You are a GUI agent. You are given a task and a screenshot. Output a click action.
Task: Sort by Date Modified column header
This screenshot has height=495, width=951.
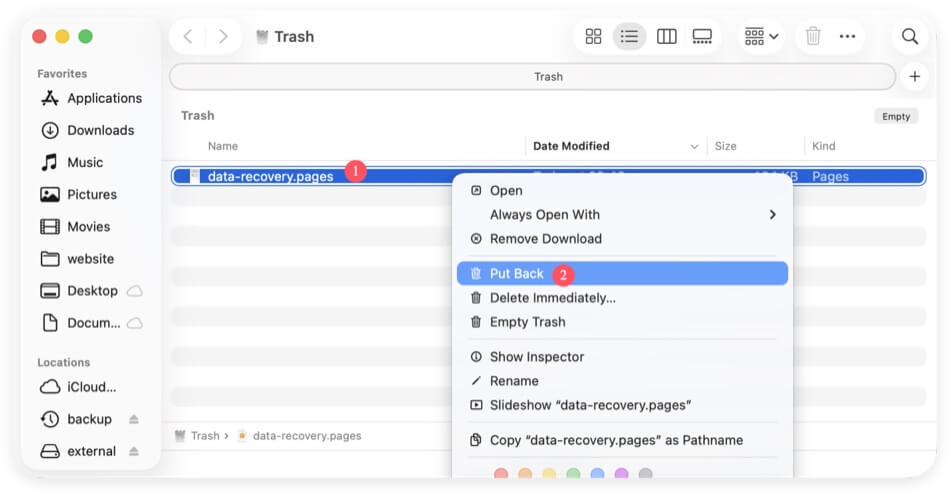(571, 146)
